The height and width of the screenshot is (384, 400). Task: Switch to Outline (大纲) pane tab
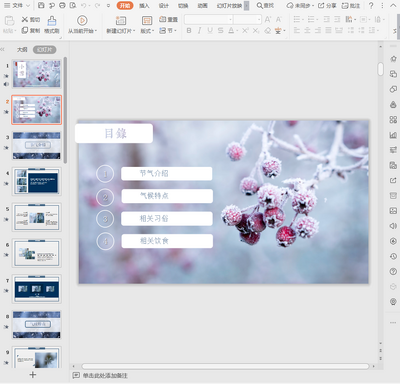[x=22, y=50]
